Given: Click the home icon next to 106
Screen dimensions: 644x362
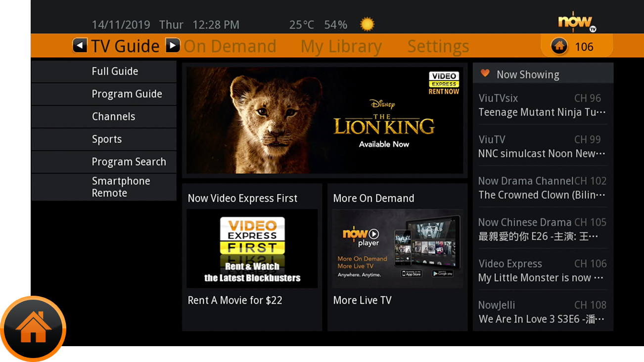Looking at the screenshot, I should [559, 46].
